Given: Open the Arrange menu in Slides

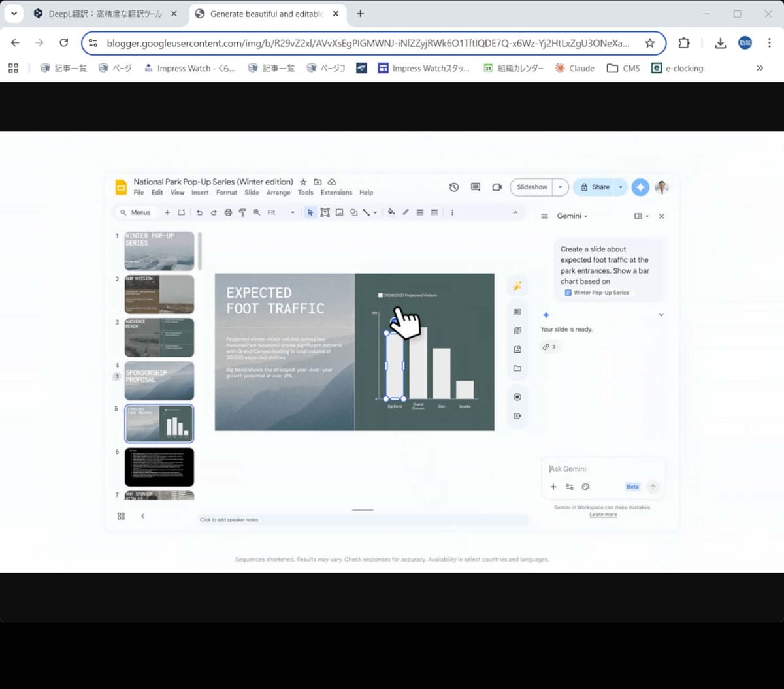Looking at the screenshot, I should (x=278, y=193).
